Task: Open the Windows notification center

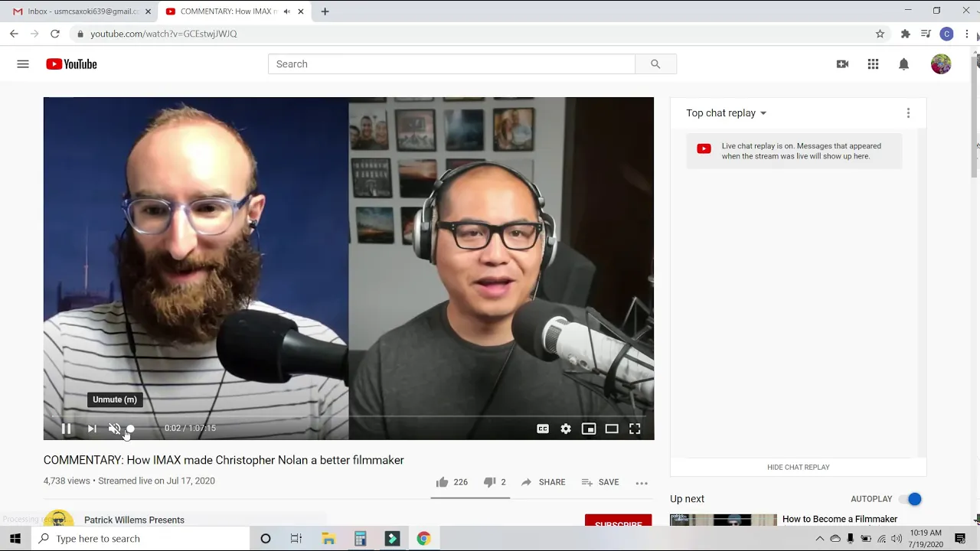Action: tap(960, 539)
